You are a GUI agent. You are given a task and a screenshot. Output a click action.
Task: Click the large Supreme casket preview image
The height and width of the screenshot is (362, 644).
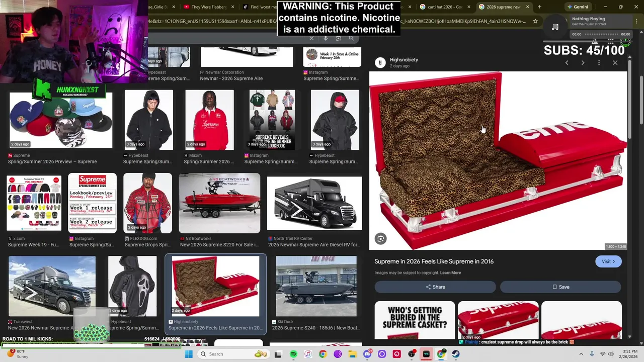coord(498,161)
